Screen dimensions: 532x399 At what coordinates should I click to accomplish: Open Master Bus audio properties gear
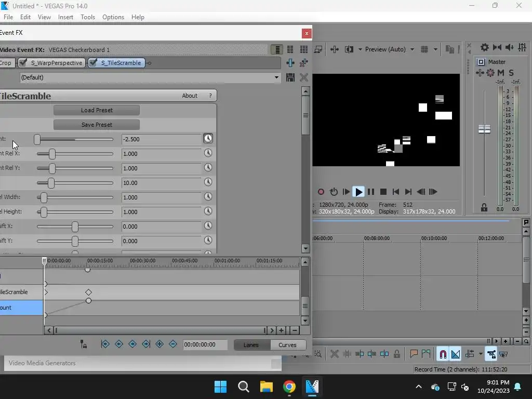485,47
